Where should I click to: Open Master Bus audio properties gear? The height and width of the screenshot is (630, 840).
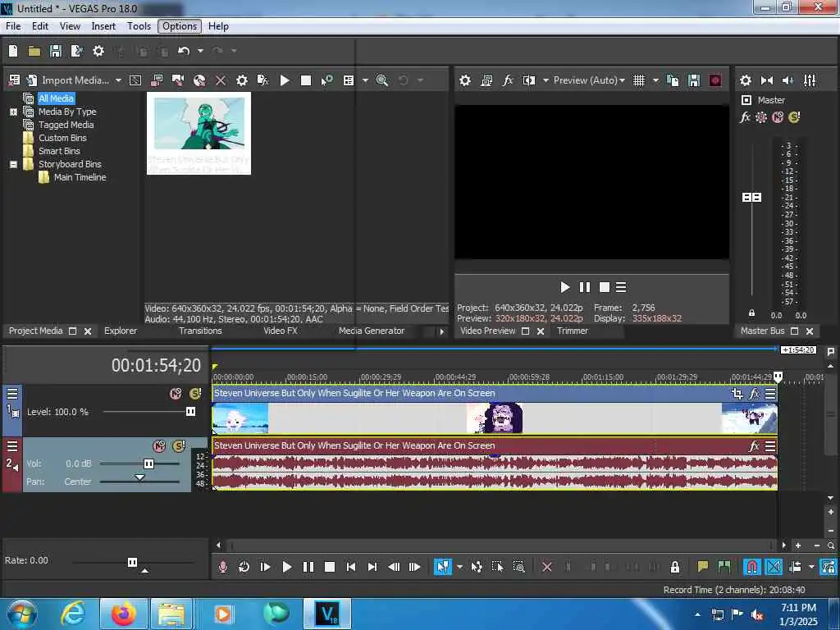tap(745, 80)
